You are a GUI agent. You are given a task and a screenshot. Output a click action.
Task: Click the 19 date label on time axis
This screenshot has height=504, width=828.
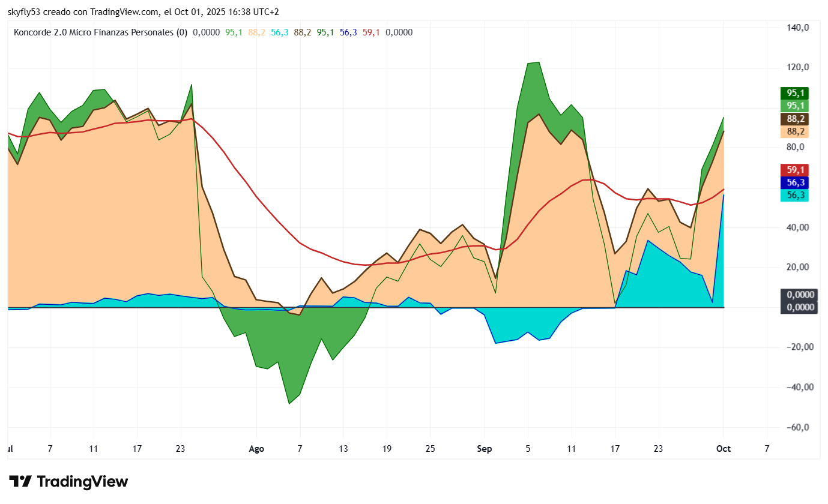pyautogui.click(x=387, y=448)
